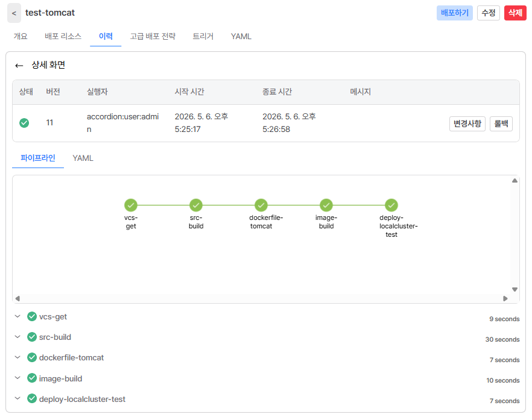This screenshot has height=420, width=532.
Task: Click the left arrow next to 상세 화면
Action: click(x=19, y=66)
